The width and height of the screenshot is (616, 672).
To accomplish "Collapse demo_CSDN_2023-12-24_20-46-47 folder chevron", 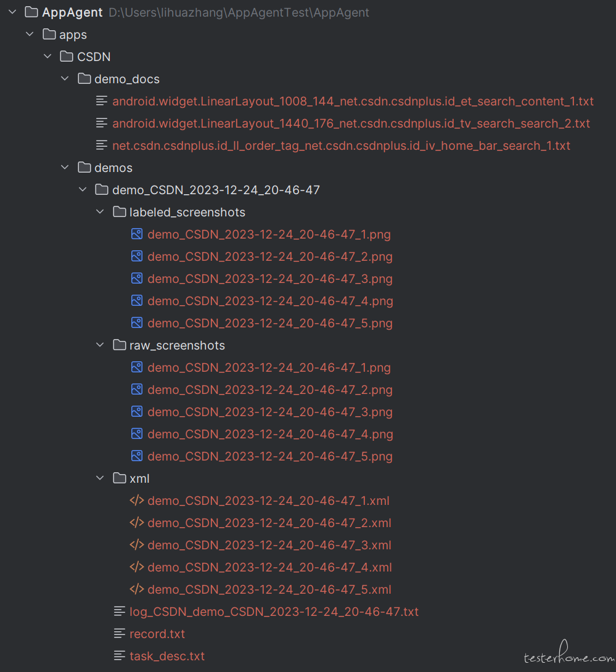I will tap(83, 189).
